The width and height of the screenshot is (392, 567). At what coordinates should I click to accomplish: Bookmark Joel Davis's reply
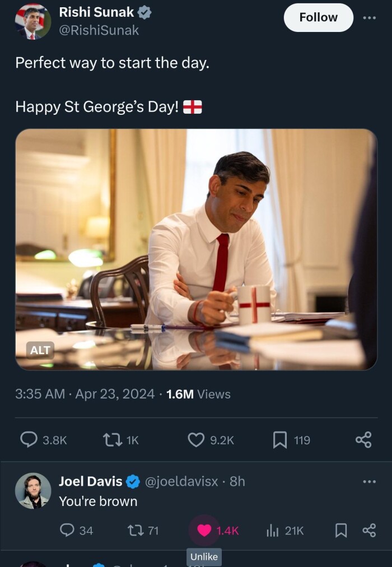pyautogui.click(x=341, y=530)
